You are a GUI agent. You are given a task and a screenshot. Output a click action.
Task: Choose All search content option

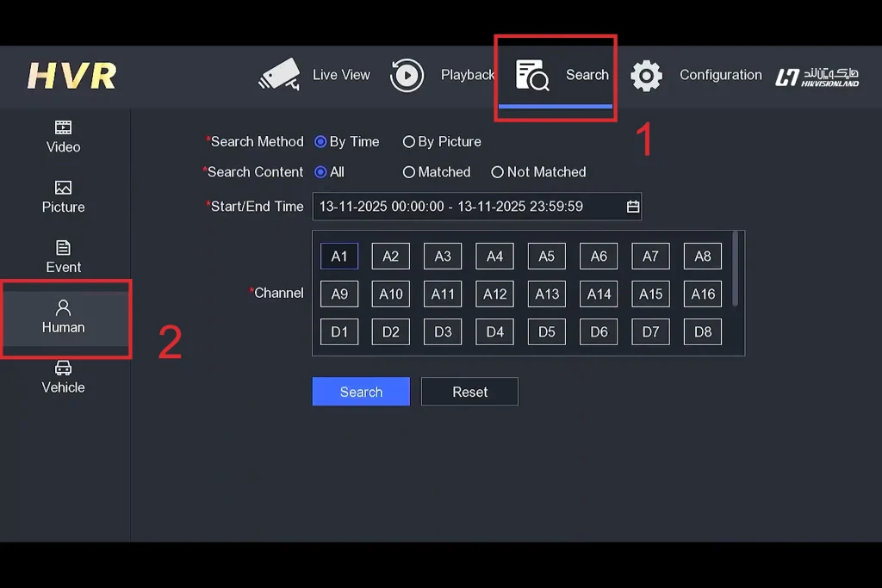coord(320,172)
